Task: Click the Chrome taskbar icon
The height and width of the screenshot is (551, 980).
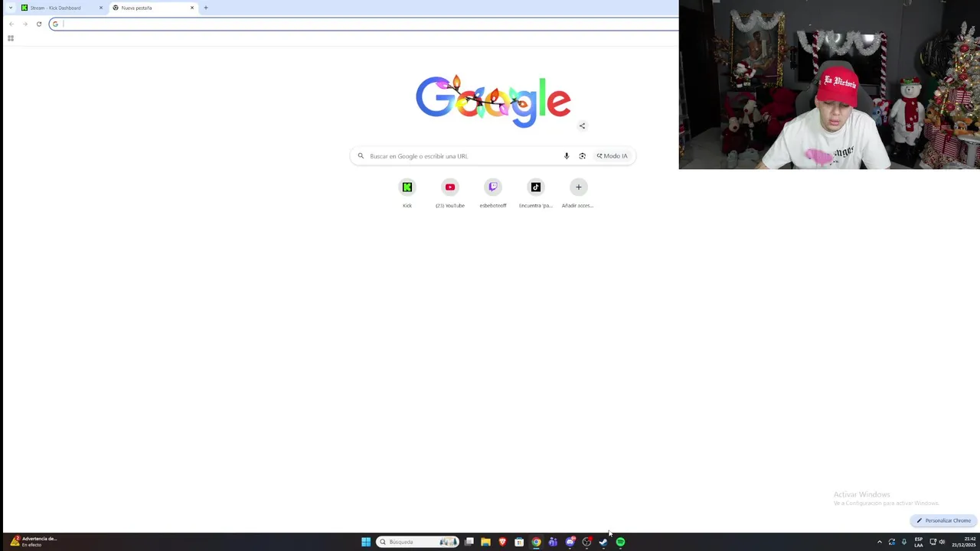Action: (x=536, y=542)
